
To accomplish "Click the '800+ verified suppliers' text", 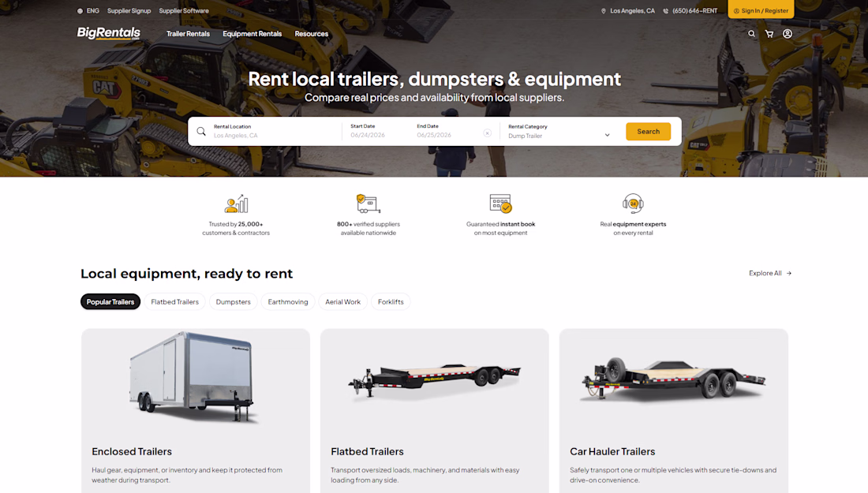I will point(369,224).
